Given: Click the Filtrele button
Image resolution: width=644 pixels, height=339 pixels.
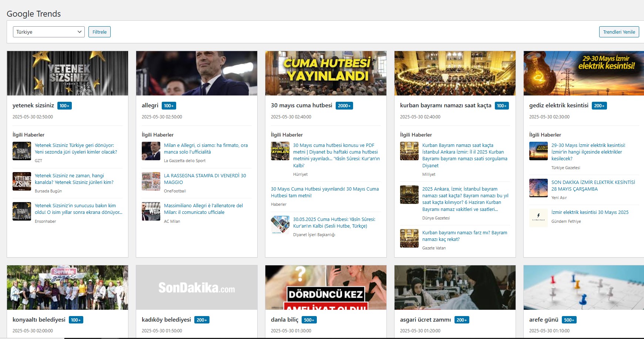Looking at the screenshot, I should [100, 32].
